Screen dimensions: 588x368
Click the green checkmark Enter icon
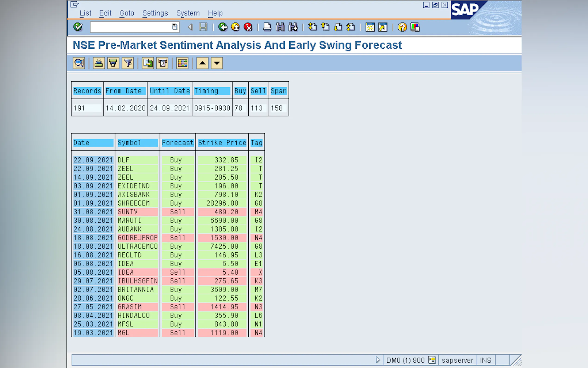click(78, 27)
